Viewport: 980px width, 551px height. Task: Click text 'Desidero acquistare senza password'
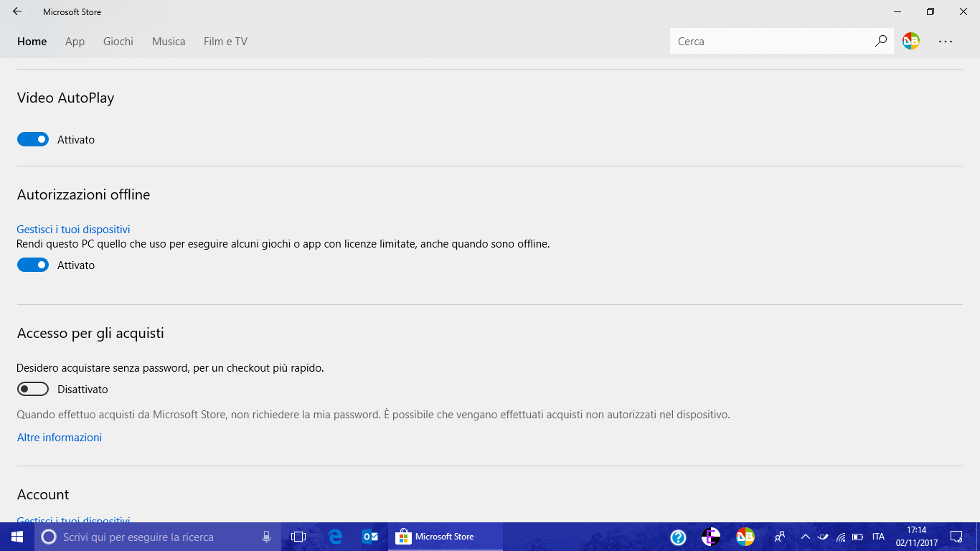103,368
